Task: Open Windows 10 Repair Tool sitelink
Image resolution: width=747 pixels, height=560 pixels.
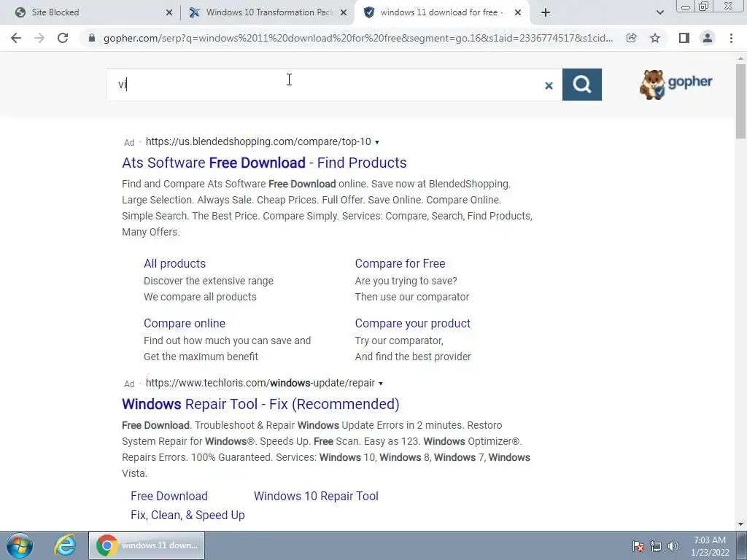Action: pos(316,496)
